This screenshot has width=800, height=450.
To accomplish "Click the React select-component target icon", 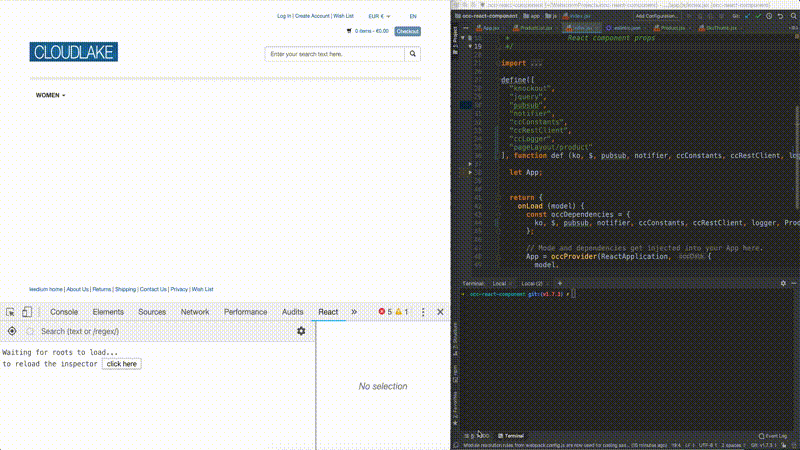I will 12,331.
